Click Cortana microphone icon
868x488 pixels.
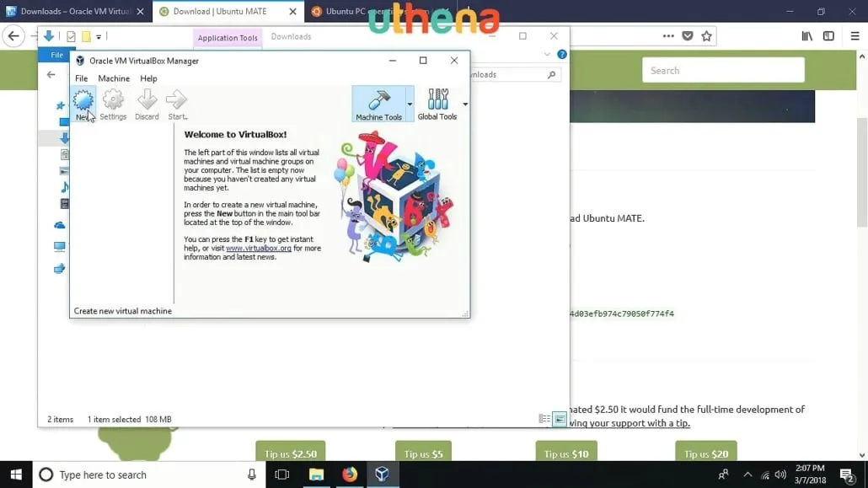(252, 475)
